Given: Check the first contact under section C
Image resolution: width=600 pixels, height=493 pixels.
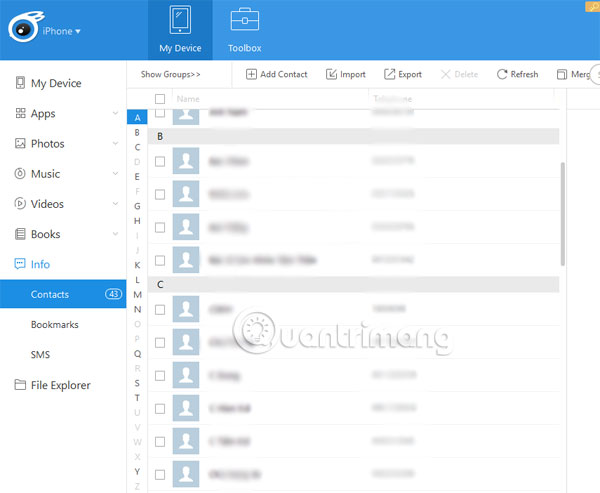Looking at the screenshot, I should click(x=160, y=310).
